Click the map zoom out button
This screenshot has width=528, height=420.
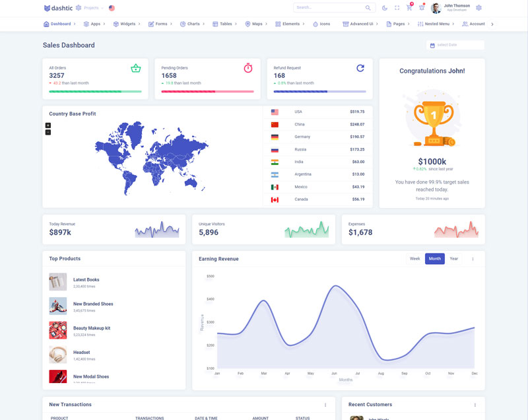[x=48, y=132]
